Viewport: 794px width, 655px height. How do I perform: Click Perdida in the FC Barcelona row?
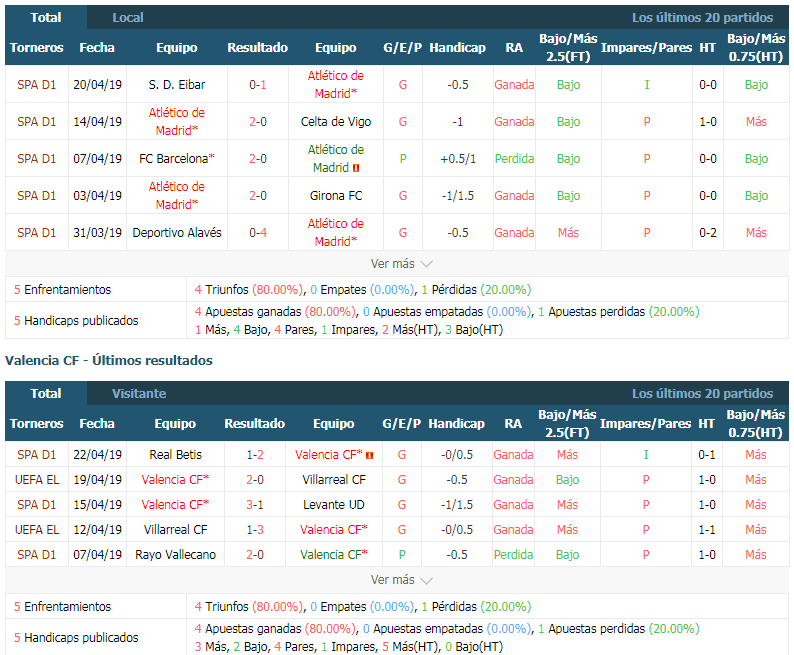pyautogui.click(x=514, y=158)
